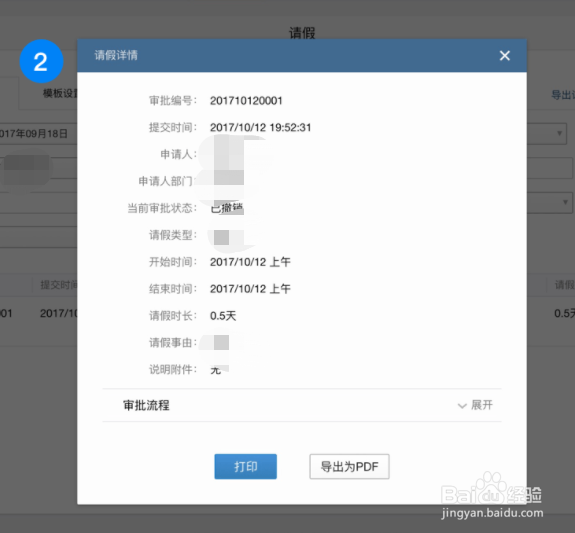This screenshot has height=533, width=575.
Task: Click the 请假 page title in background
Action: 302,33
